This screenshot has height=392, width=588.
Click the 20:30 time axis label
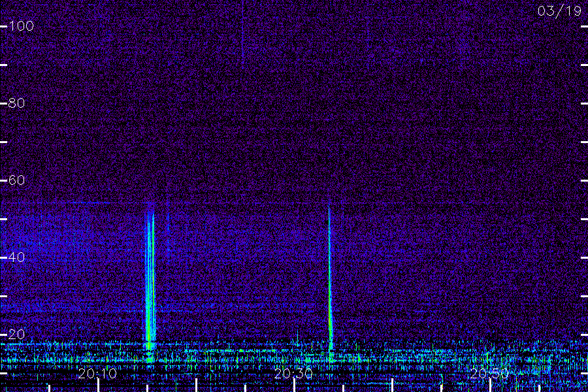point(293,374)
